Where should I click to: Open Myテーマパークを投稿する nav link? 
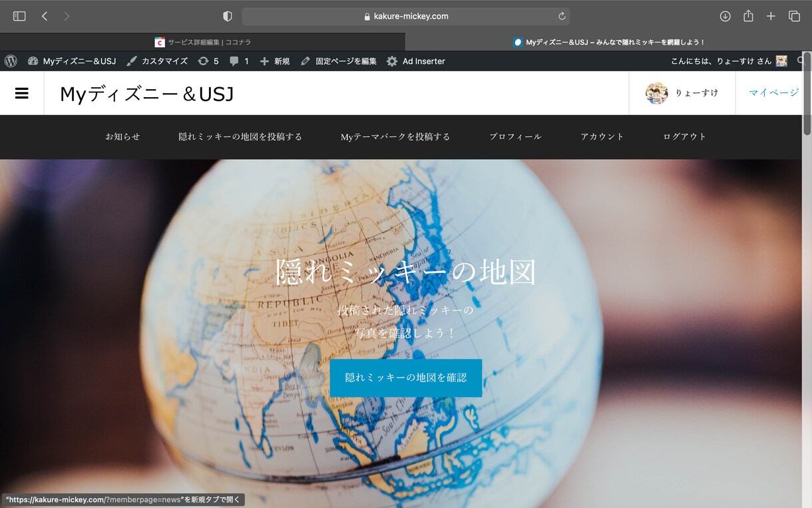pyautogui.click(x=395, y=136)
